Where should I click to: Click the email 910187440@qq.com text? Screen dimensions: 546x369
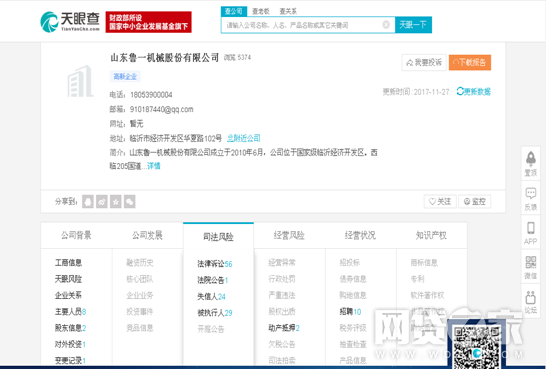[x=162, y=109]
